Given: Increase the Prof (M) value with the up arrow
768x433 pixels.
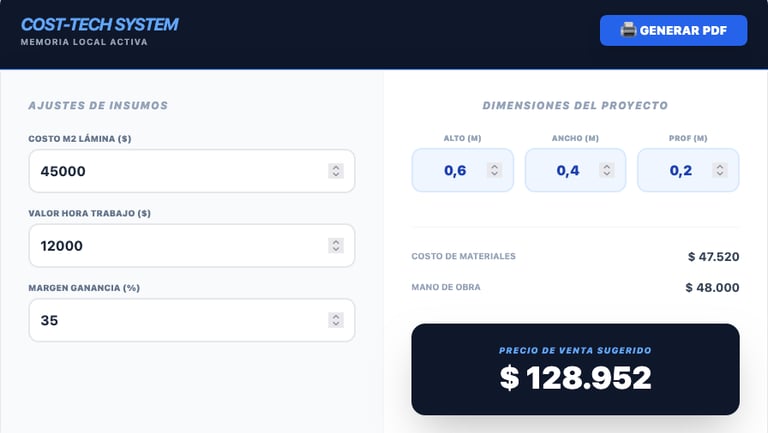Looking at the screenshot, I should 720,166.
